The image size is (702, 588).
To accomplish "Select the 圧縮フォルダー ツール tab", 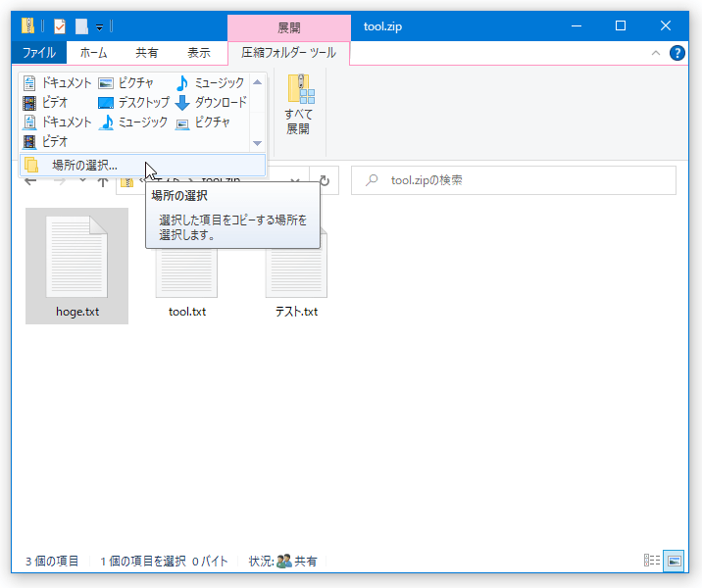I will [x=289, y=53].
